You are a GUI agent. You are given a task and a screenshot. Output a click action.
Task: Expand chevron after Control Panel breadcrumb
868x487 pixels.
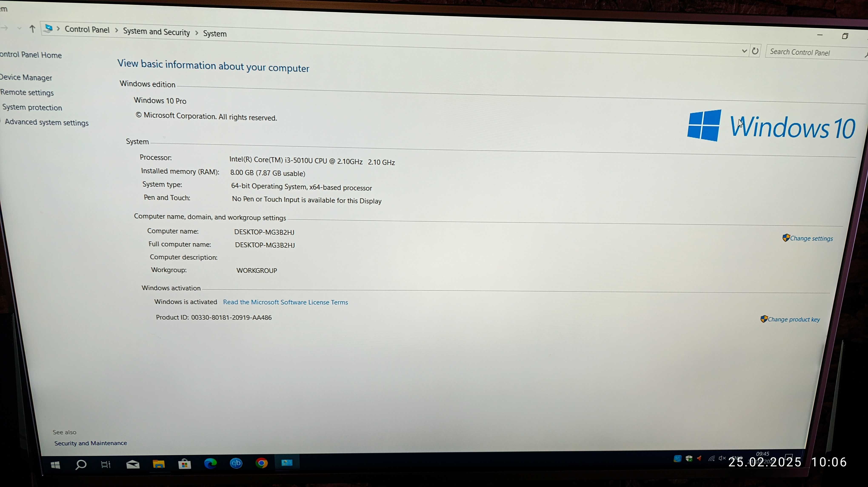click(116, 30)
